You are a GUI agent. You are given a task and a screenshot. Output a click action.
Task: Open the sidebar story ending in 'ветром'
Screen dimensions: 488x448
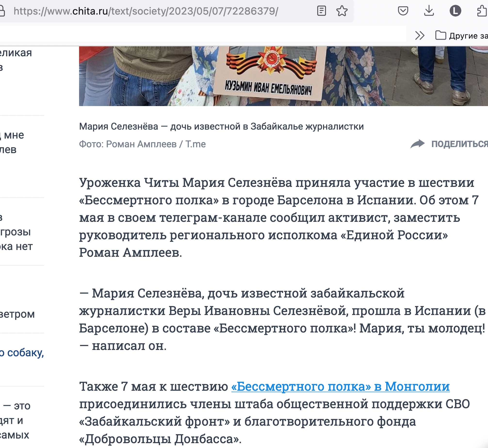[17, 314]
